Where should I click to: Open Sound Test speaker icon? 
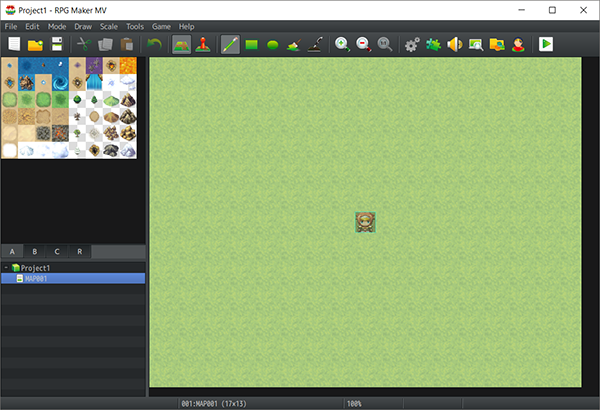pyautogui.click(x=455, y=44)
